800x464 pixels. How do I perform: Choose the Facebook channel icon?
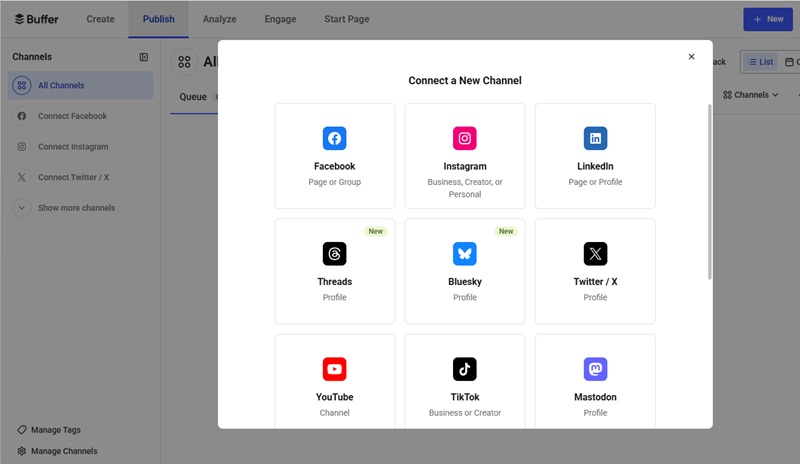click(334, 138)
